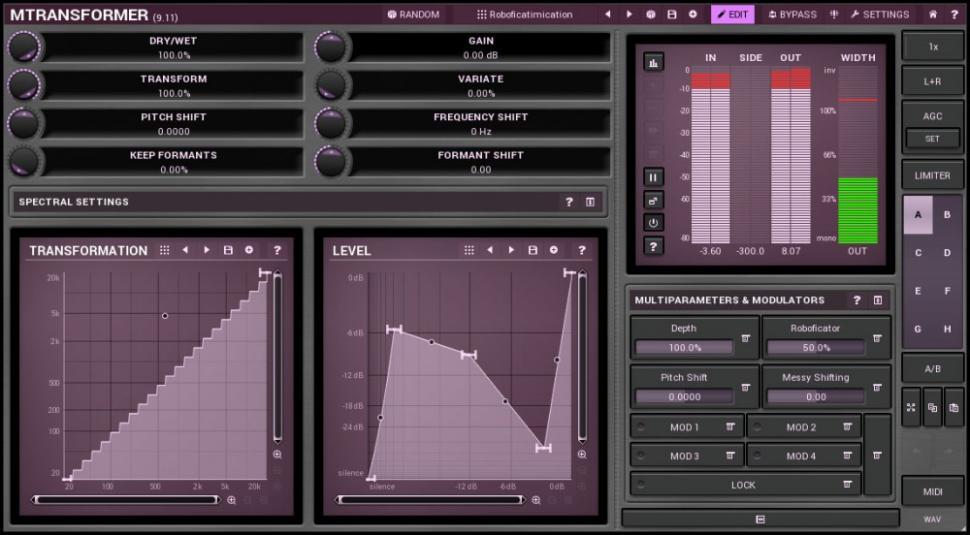
Task: Click the A/B compare button
Action: tap(932, 368)
